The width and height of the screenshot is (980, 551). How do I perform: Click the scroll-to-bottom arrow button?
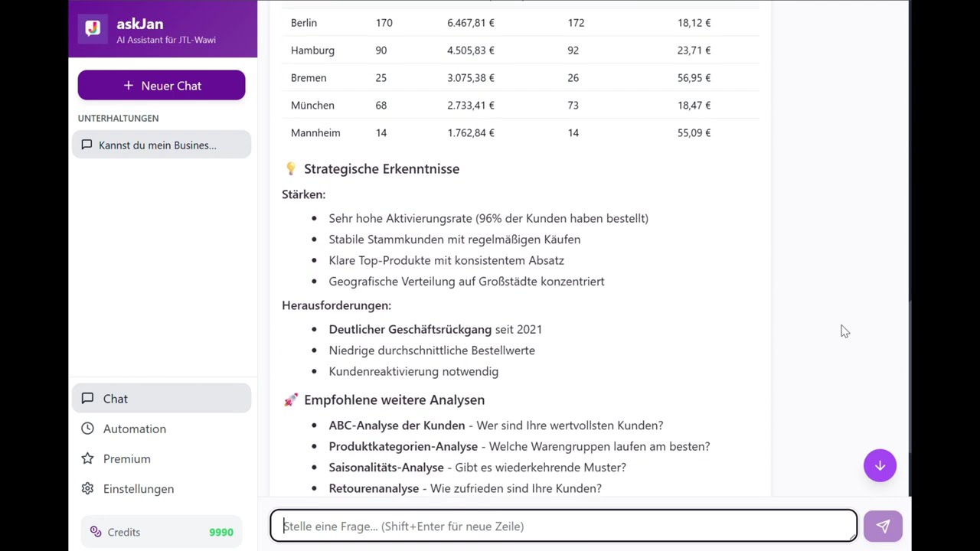[880, 465]
